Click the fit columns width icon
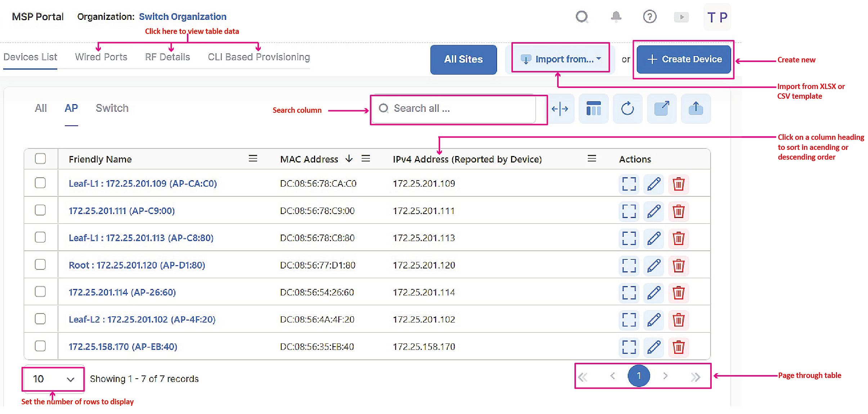868x414 pixels. coord(560,108)
